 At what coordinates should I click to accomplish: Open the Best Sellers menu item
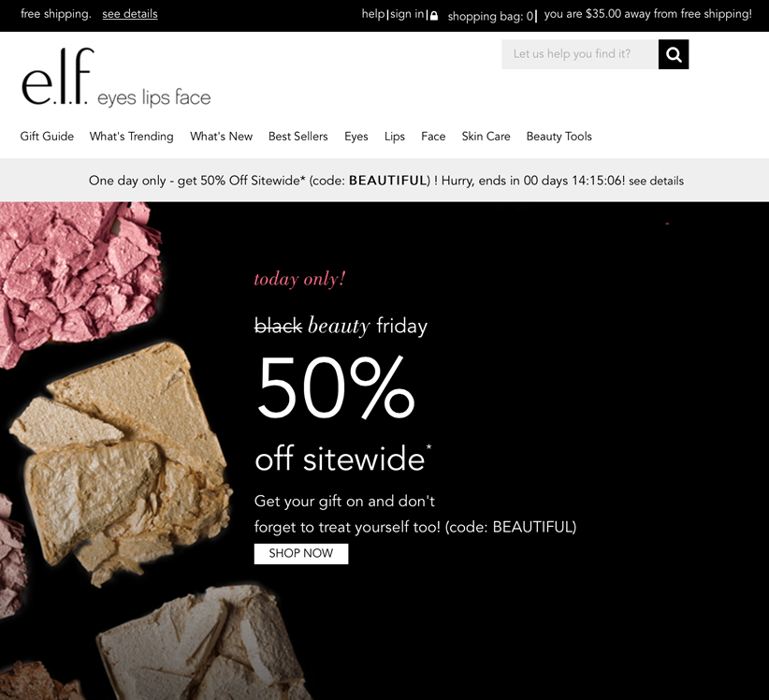pyautogui.click(x=298, y=137)
